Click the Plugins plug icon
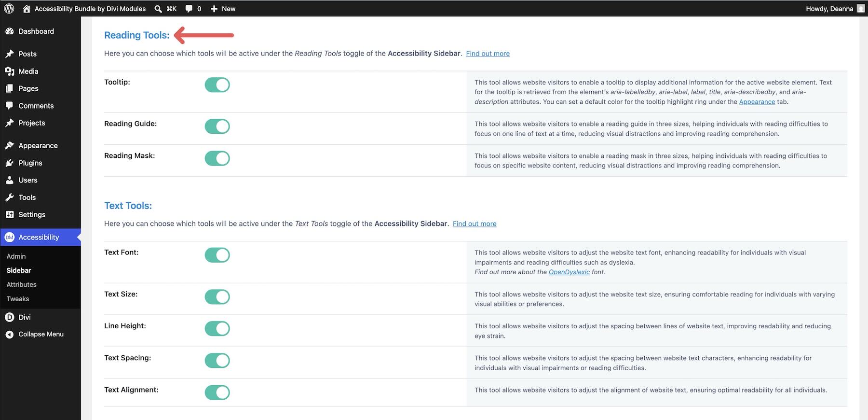This screenshot has height=420, width=868. click(10, 163)
